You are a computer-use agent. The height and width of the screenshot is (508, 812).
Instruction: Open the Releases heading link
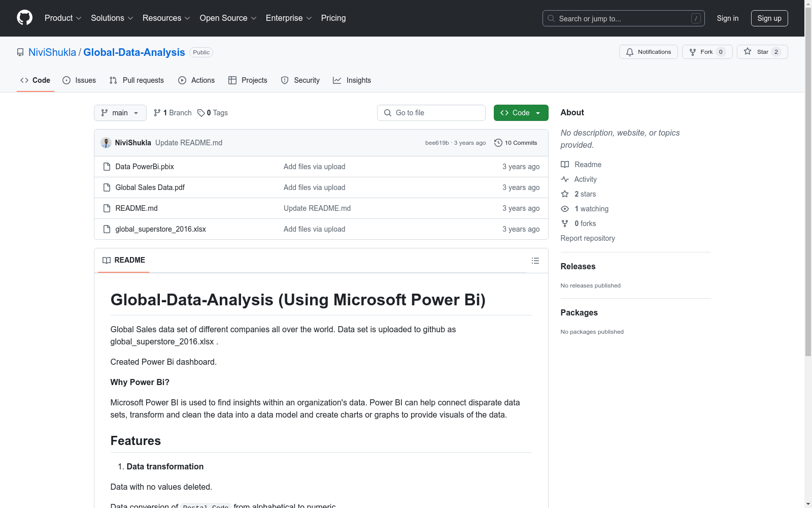click(x=578, y=266)
